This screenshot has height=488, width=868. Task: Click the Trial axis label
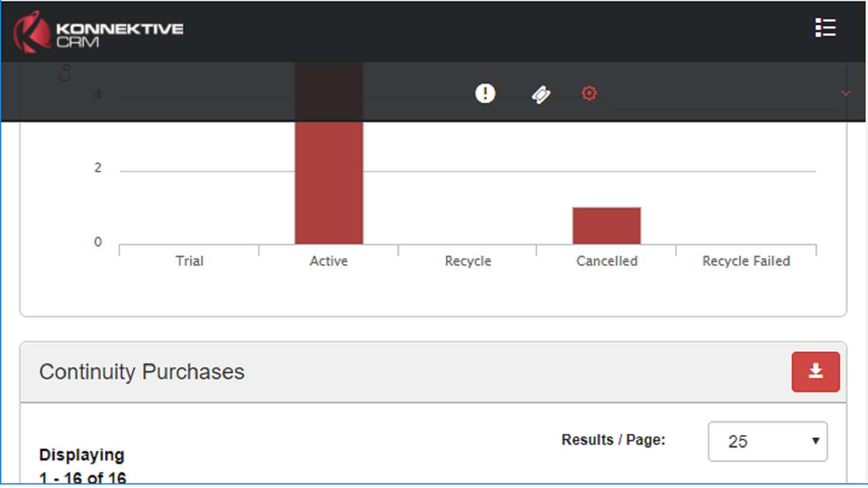189,261
